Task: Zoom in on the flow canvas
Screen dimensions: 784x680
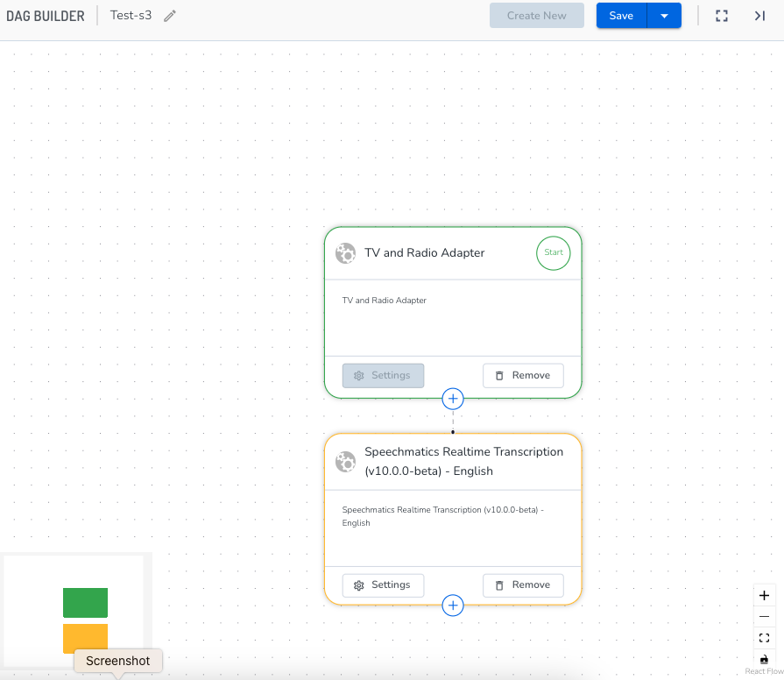Action: [x=764, y=595]
